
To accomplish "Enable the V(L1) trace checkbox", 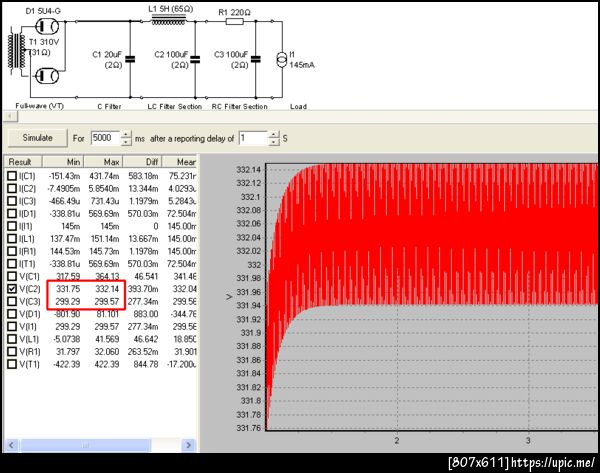I will 12,339.
